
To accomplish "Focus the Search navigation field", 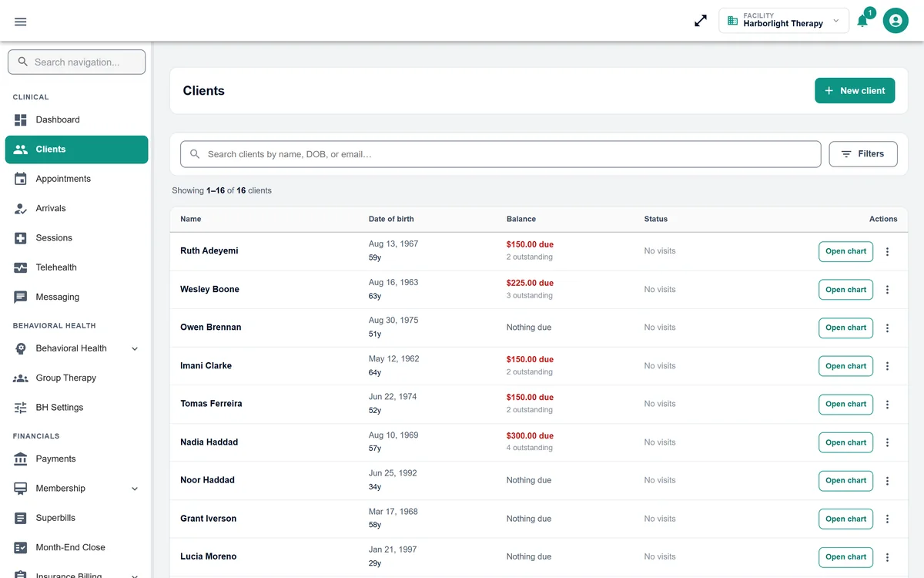I will 77,62.
